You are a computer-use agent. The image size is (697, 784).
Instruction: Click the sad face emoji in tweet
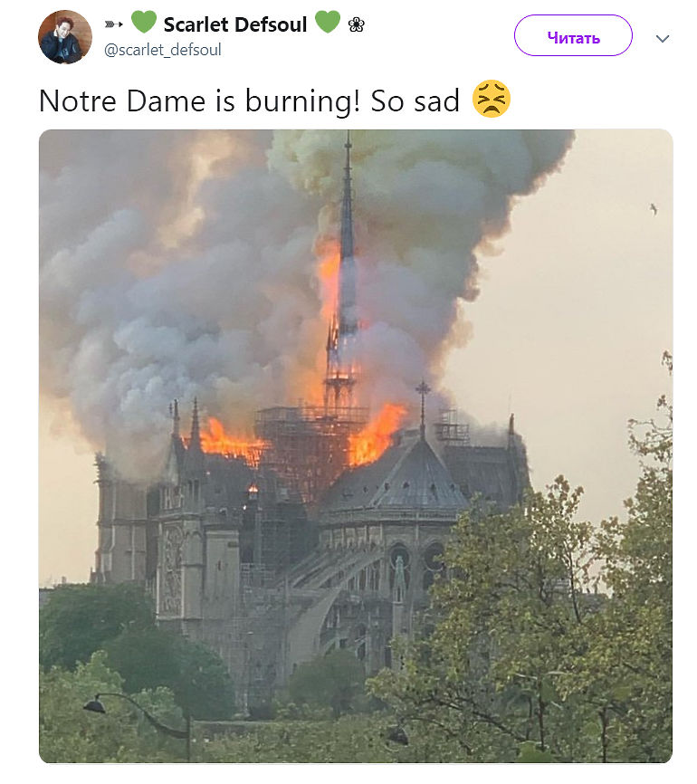(492, 100)
